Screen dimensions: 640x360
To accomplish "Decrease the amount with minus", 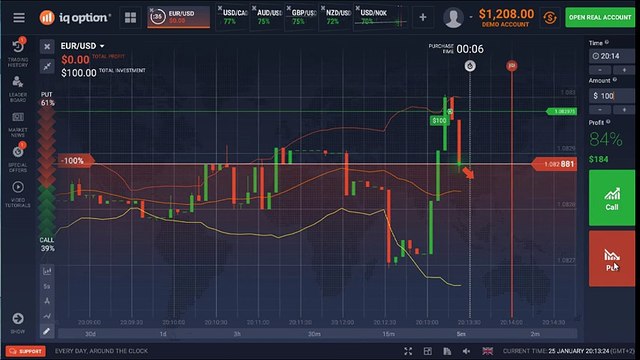I will point(600,110).
